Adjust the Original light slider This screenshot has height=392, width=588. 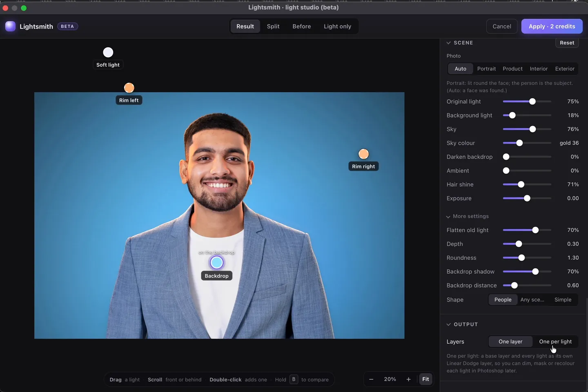tap(527, 102)
